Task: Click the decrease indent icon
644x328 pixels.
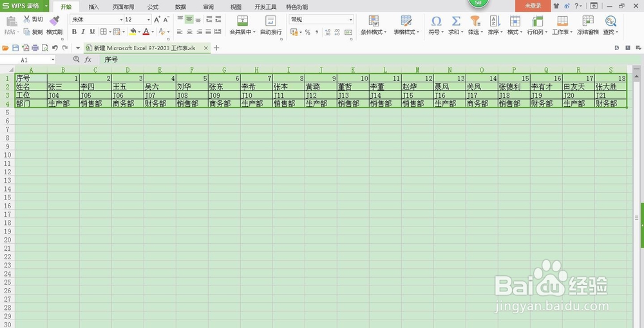Action: coord(209,19)
